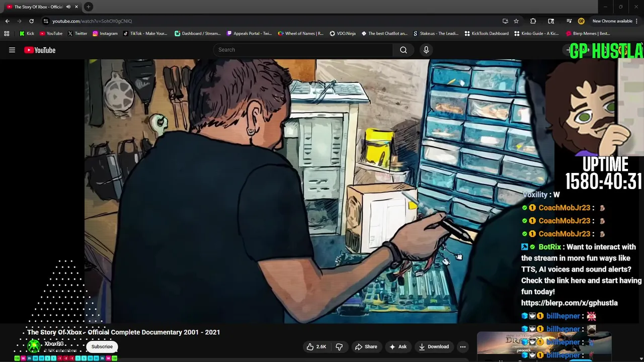The height and width of the screenshot is (362, 644).
Task: Open the VDO.Ninja bookmark
Action: [x=343, y=34]
